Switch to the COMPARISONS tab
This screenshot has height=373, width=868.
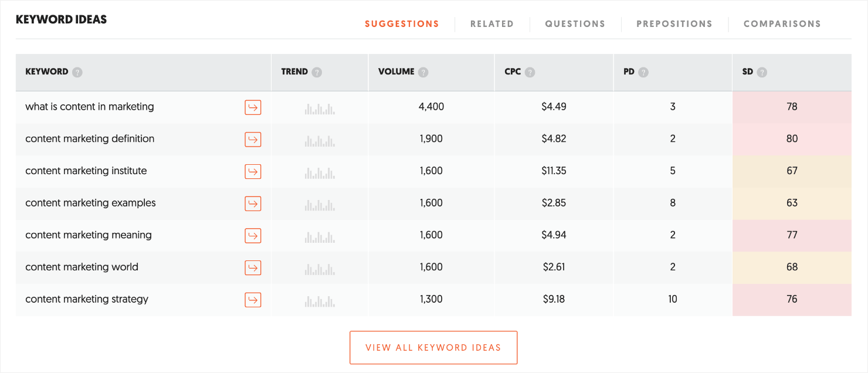coord(782,23)
